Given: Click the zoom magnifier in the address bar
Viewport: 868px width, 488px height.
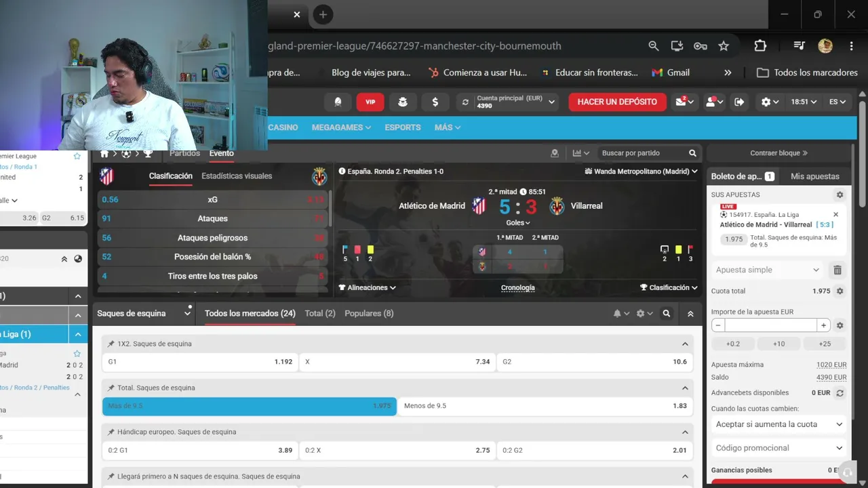Looking at the screenshot, I should point(654,46).
